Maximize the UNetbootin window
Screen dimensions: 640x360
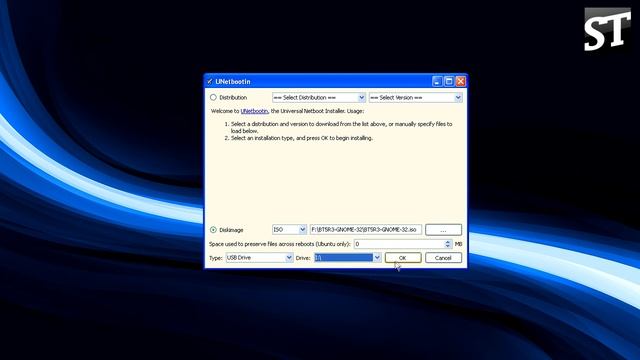click(x=449, y=81)
